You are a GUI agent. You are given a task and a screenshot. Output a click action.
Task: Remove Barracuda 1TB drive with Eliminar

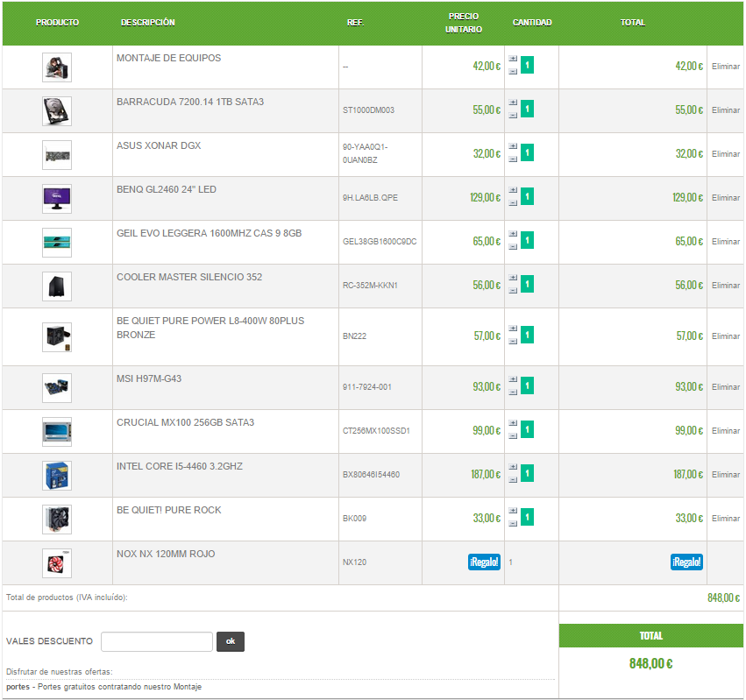[x=726, y=110]
